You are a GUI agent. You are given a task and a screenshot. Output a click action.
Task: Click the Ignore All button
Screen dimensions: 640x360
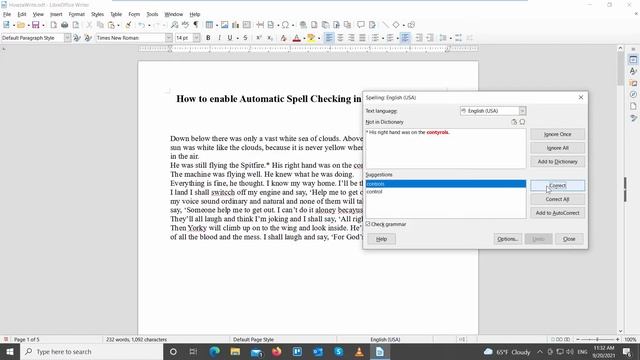tap(558, 148)
